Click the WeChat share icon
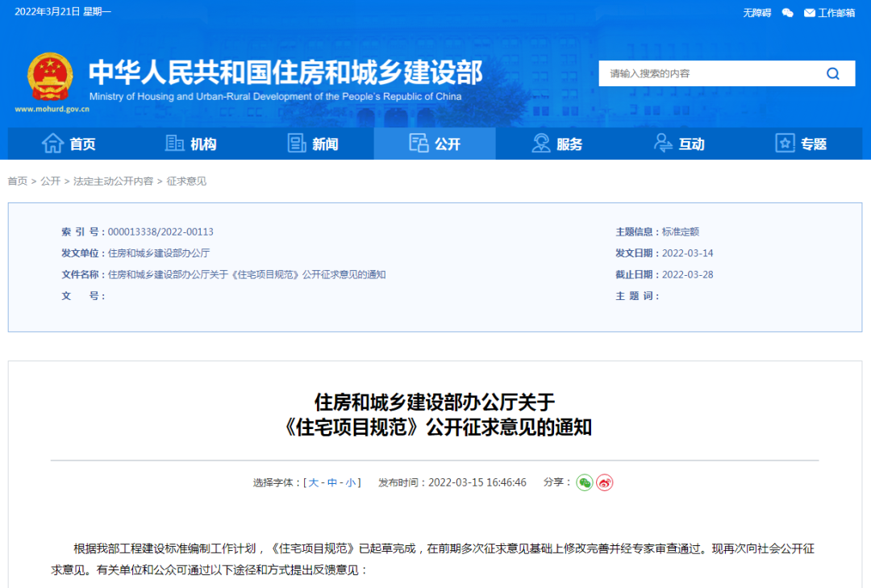 point(584,482)
